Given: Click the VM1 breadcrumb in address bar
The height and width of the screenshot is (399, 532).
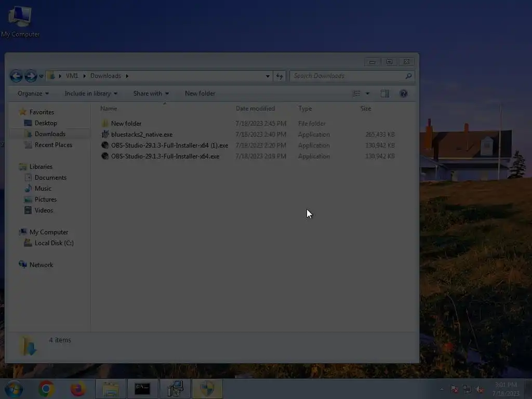Looking at the screenshot, I should [72, 76].
